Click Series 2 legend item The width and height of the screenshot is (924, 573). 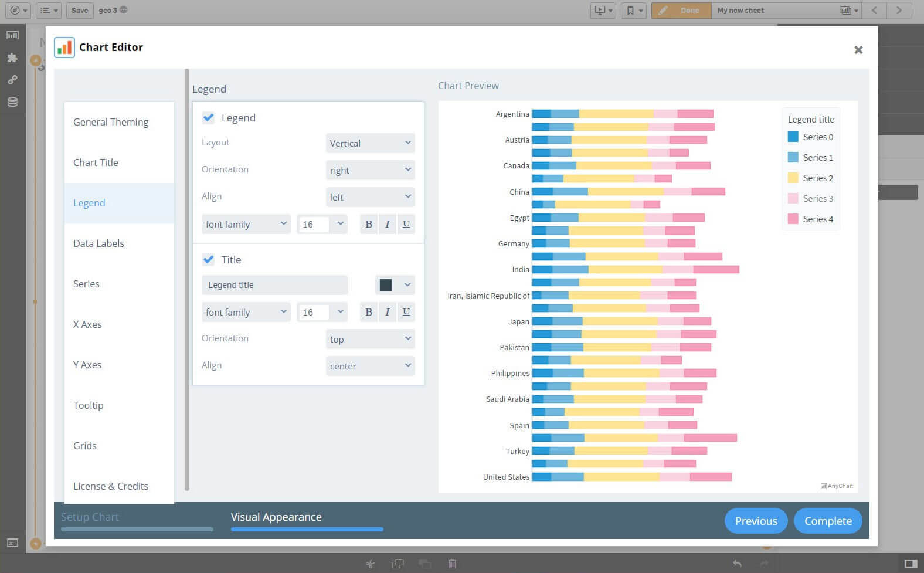[810, 178]
